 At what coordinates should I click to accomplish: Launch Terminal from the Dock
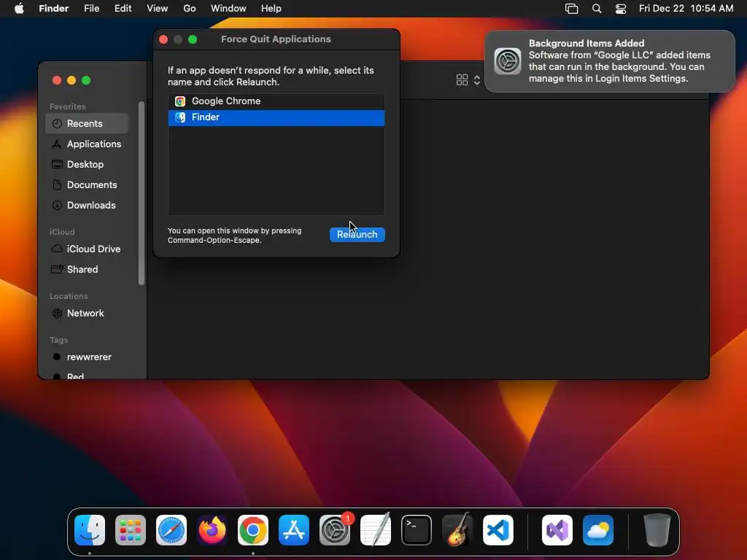tap(417, 530)
